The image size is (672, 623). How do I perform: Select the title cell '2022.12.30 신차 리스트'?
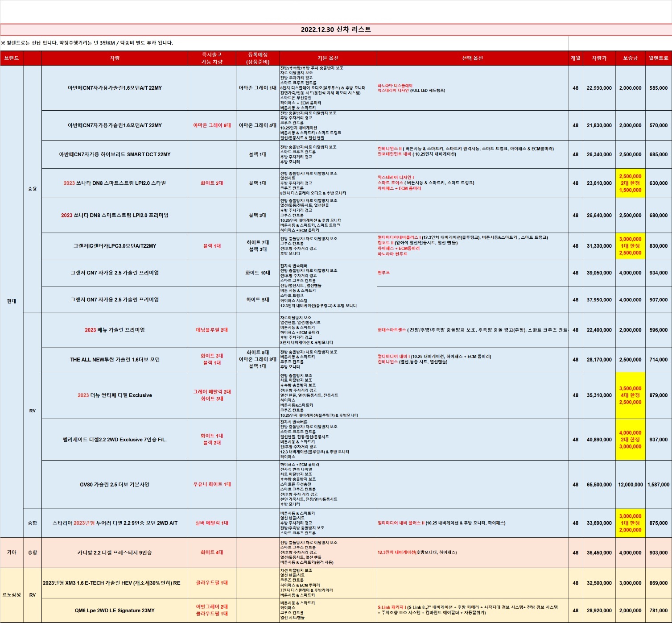pos(336,29)
